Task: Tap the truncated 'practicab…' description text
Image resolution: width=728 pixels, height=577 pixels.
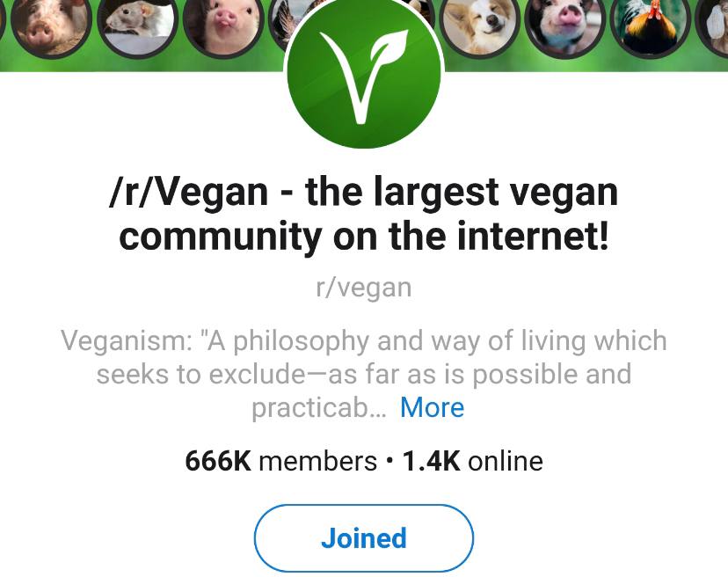Action: pyautogui.click(x=318, y=407)
